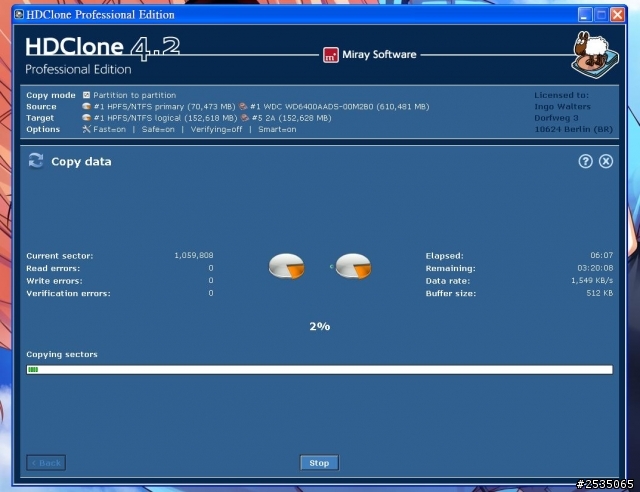
Task: Stop the copy process
Action: pyautogui.click(x=319, y=463)
